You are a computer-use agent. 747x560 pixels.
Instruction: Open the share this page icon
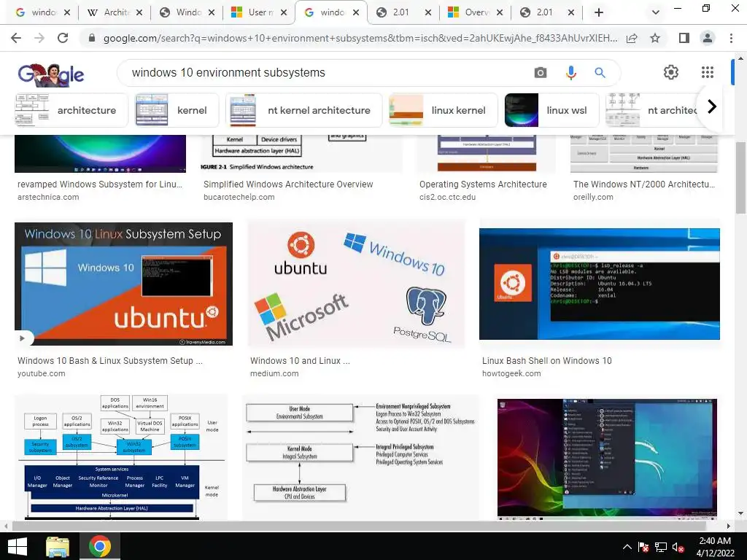(x=632, y=38)
